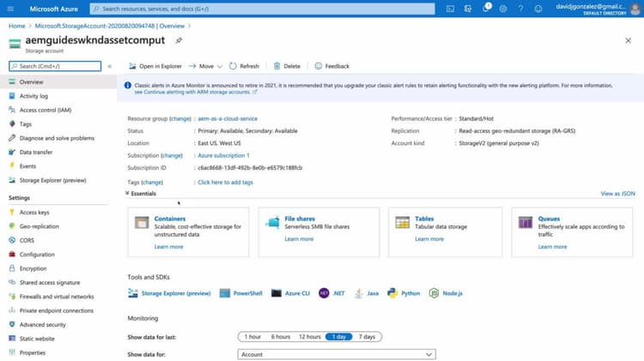Click the Open in Explorer button
The width and height of the screenshot is (644, 361).
pyautogui.click(x=155, y=66)
